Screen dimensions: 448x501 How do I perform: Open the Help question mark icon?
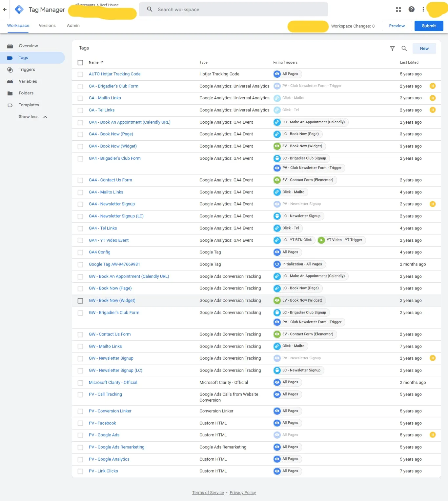coord(412,10)
